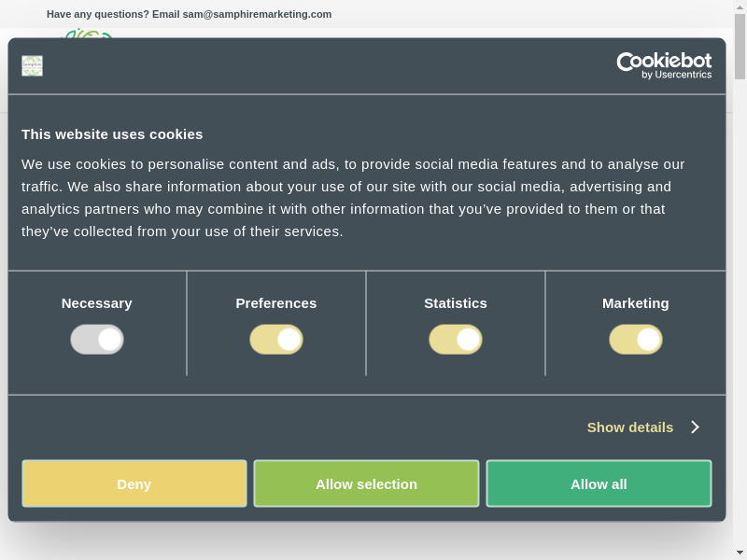
Task: Accept cookies with Allow all button
Action: click(599, 483)
